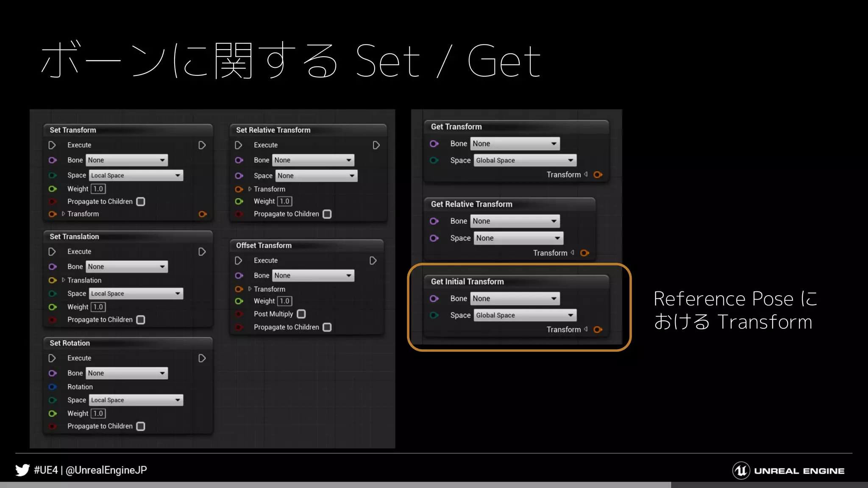Select the Set Translation node title
Screen dimensions: 868x488
pyautogui.click(x=74, y=237)
